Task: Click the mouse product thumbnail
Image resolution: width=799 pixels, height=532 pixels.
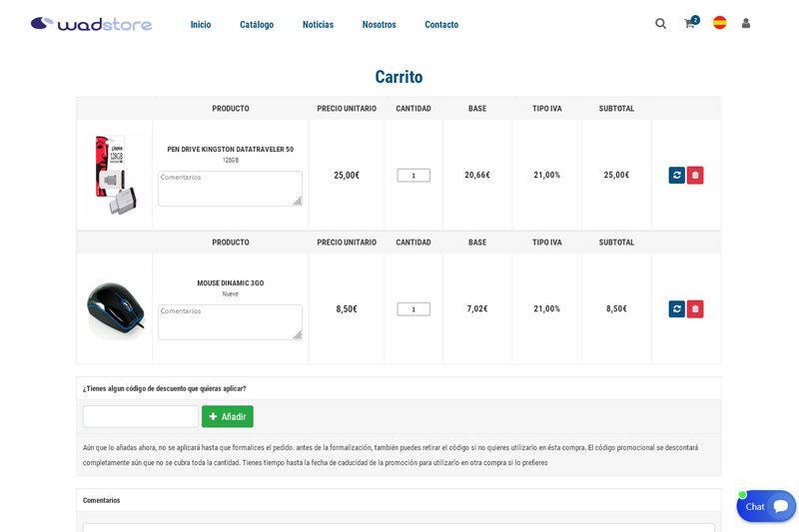Action: 115,309
